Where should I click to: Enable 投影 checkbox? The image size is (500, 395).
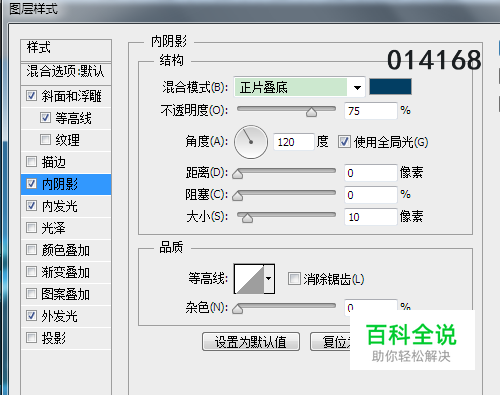click(31, 338)
